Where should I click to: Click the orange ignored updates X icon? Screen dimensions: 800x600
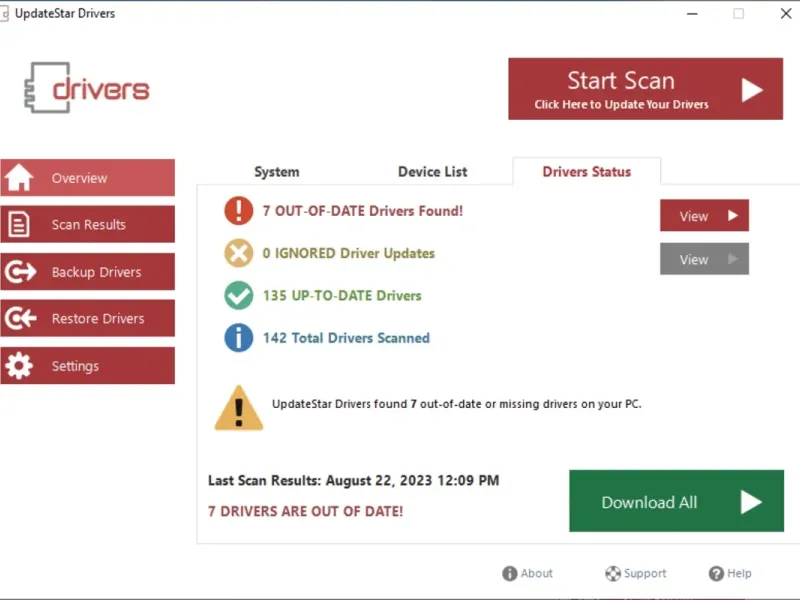[x=238, y=253]
